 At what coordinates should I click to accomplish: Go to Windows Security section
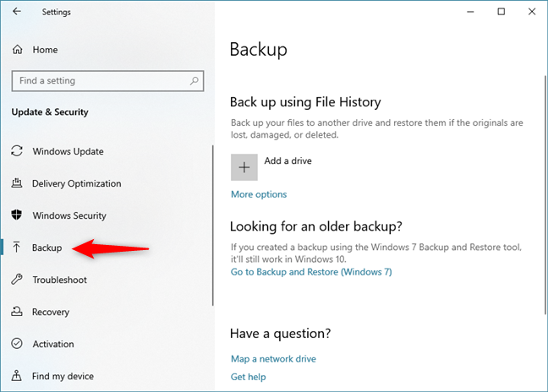[69, 215]
